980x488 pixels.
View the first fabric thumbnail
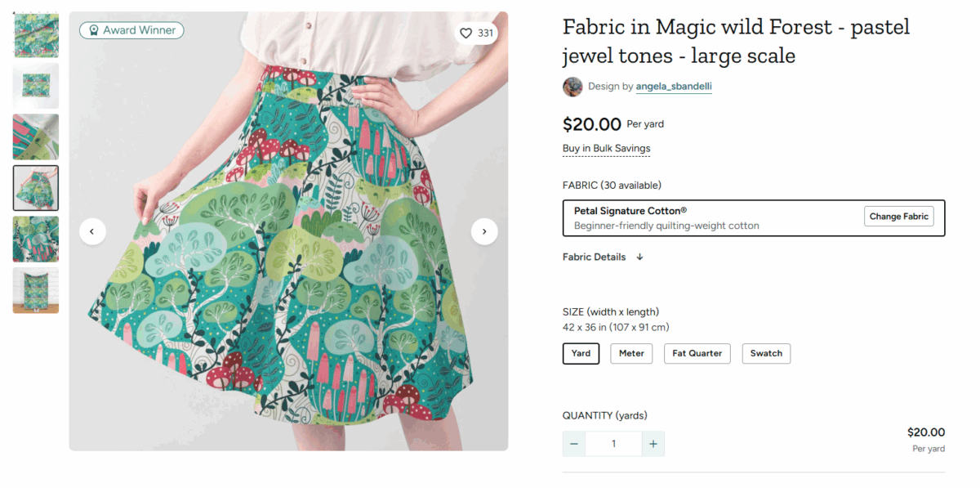(36, 35)
